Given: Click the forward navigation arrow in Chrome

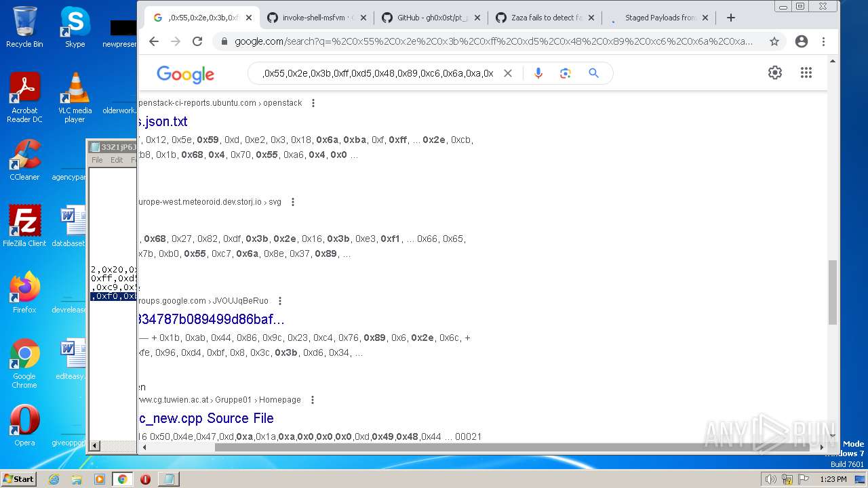Looking at the screenshot, I should pyautogui.click(x=176, y=41).
